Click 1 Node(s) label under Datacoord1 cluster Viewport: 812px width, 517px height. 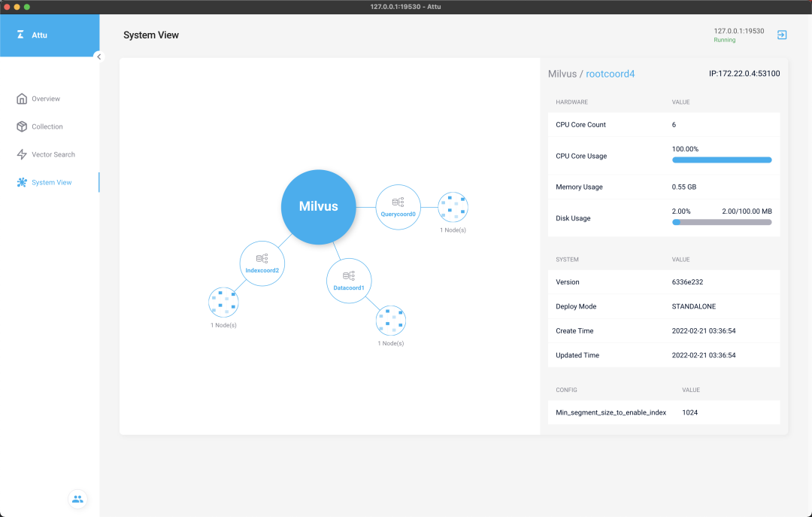click(x=390, y=343)
